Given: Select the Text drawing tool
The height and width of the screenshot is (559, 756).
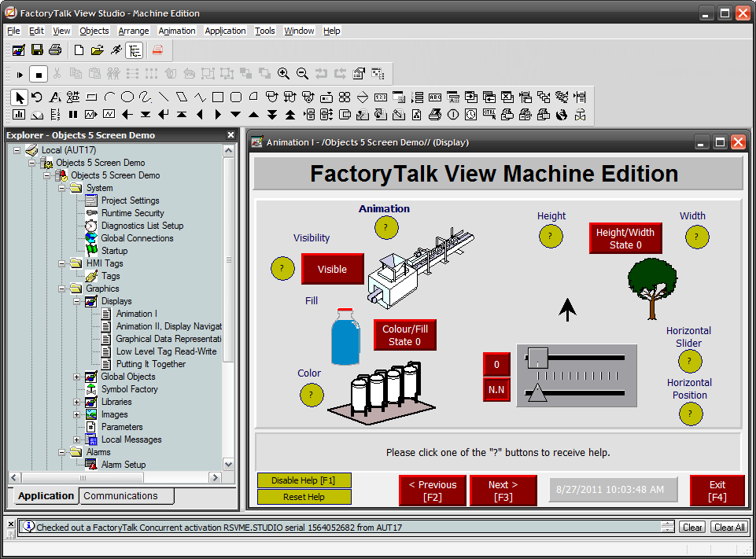Looking at the screenshot, I should point(53,97).
